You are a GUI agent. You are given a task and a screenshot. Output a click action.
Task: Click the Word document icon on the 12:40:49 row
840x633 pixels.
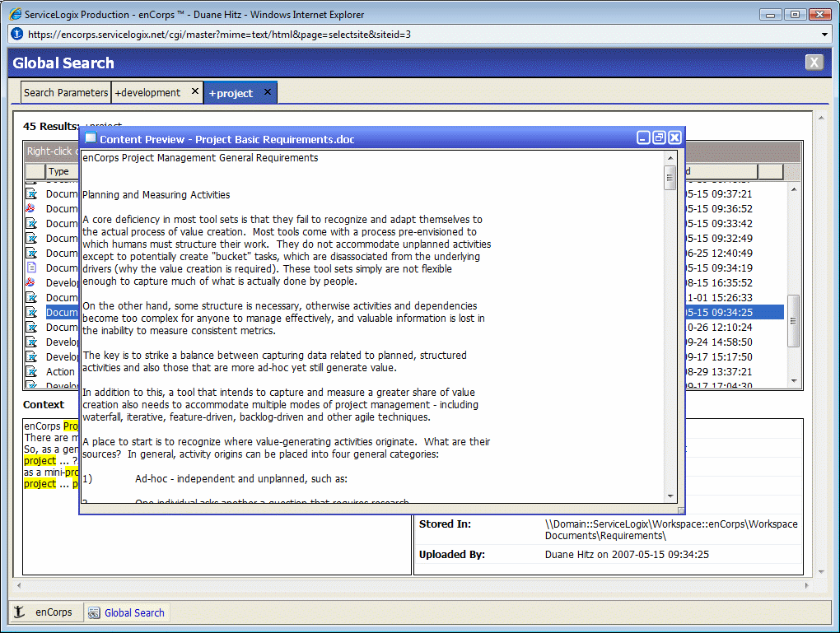[x=32, y=253]
